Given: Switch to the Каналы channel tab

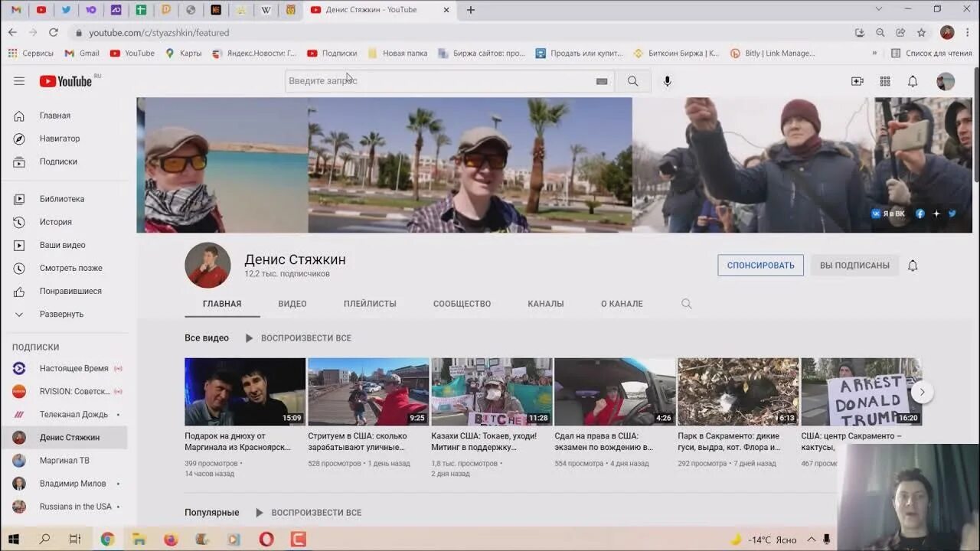Looking at the screenshot, I should (546, 304).
